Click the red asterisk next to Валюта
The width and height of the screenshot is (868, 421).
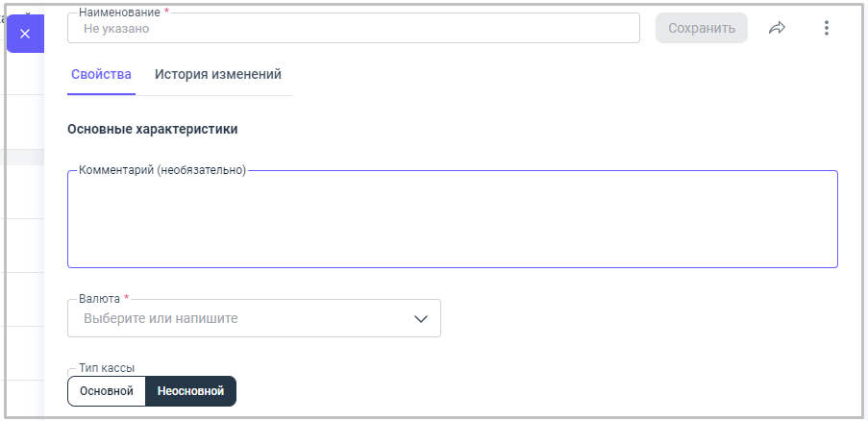click(x=126, y=299)
